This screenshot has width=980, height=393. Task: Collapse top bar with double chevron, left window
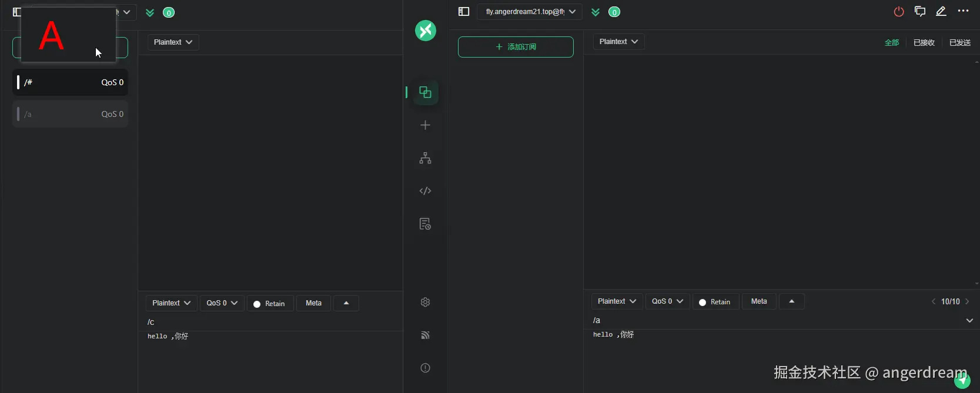point(150,12)
